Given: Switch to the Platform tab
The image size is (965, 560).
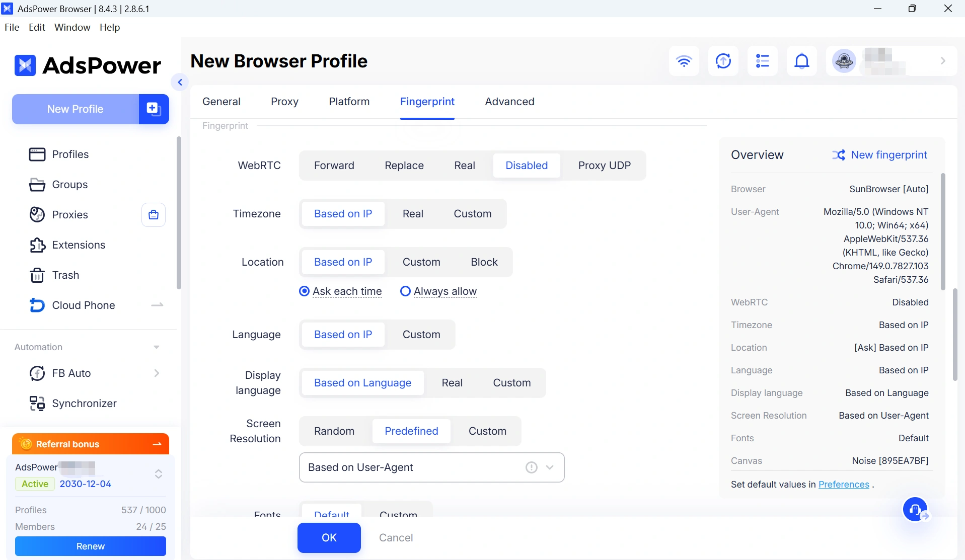Looking at the screenshot, I should [x=349, y=102].
